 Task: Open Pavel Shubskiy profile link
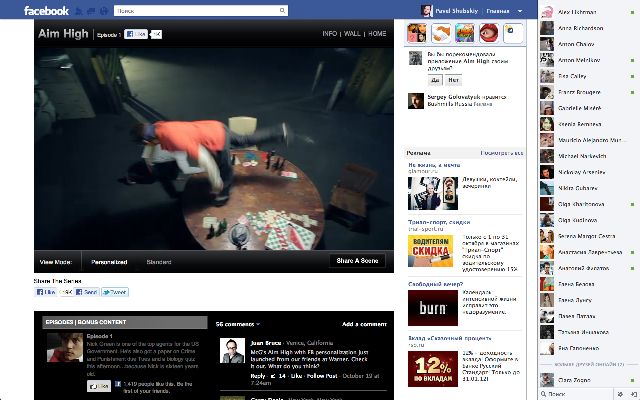(x=456, y=11)
